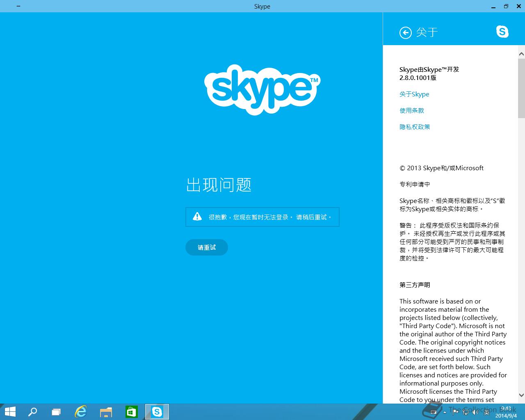Click the scroll-down arrow of the About panel
The image size is (525, 420).
pyautogui.click(x=521, y=395)
